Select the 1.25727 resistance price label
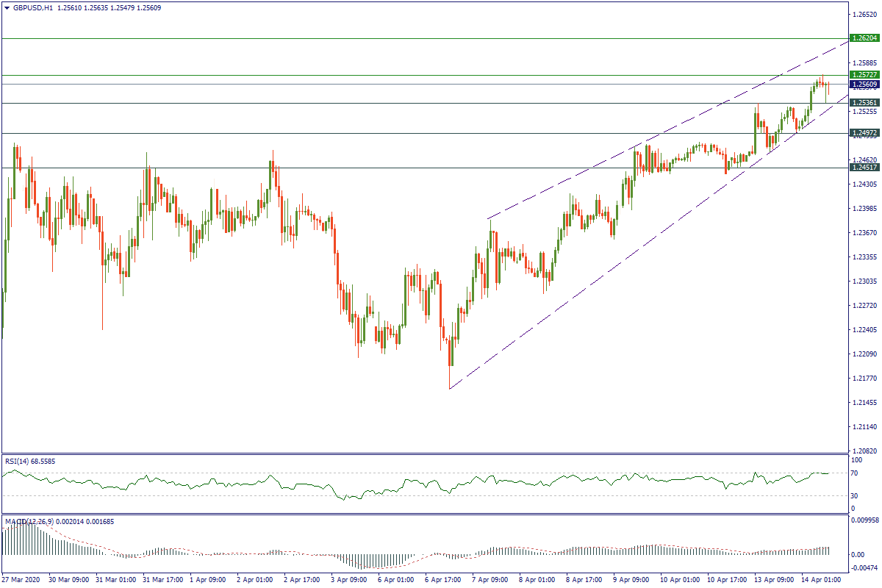The height and width of the screenshot is (588, 882). point(864,75)
